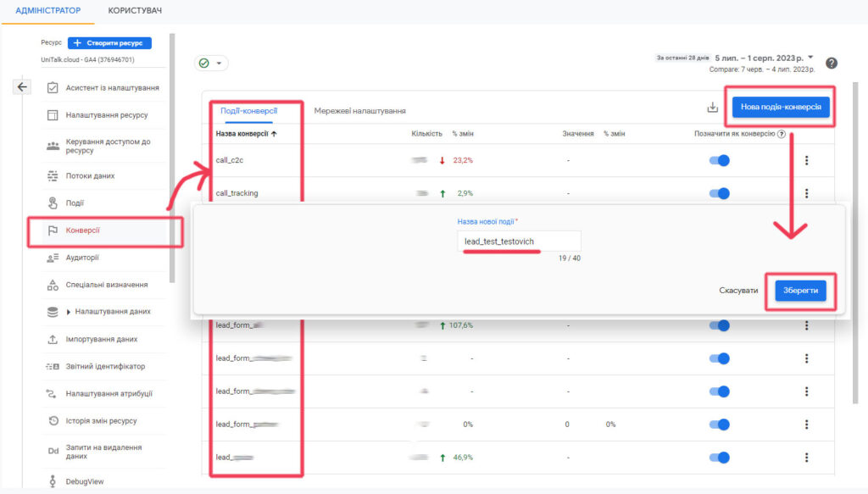Open the date range dropdown
Viewport: 868px width, 494px height.
763,58
